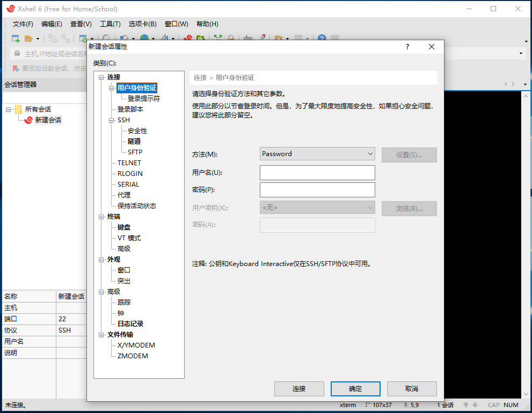The height and width of the screenshot is (413, 532).
Task: Collapse the 用户身份验证 tree node
Action: tap(111, 88)
